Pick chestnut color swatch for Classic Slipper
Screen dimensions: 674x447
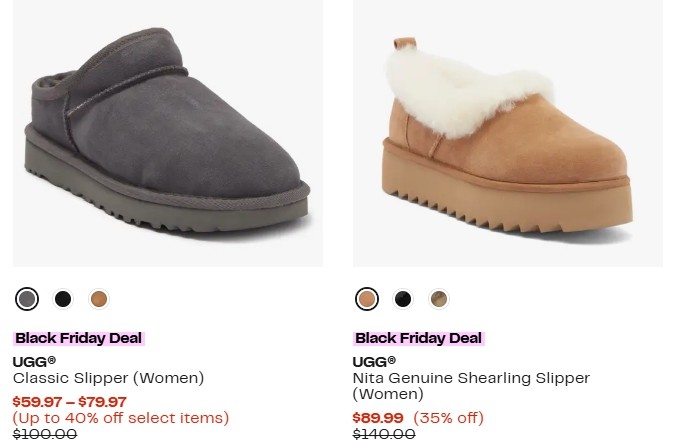[x=98, y=298]
